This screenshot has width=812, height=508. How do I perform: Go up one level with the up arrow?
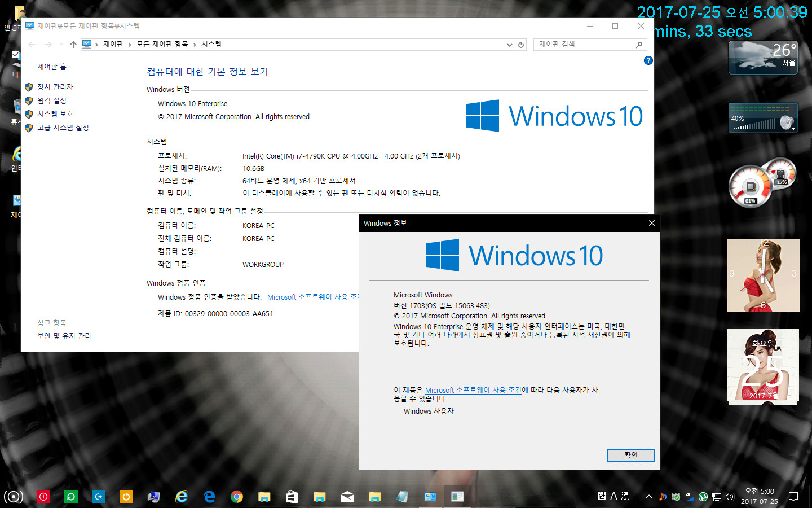coord(73,45)
